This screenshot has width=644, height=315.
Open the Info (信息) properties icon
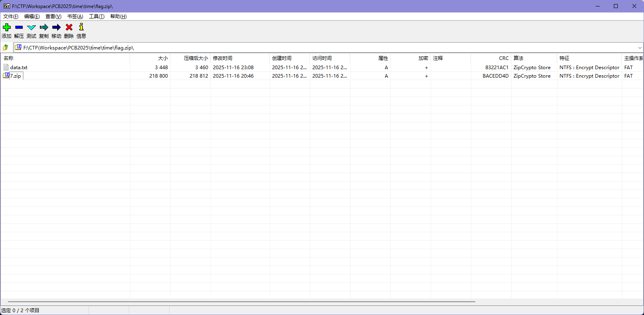point(81,27)
